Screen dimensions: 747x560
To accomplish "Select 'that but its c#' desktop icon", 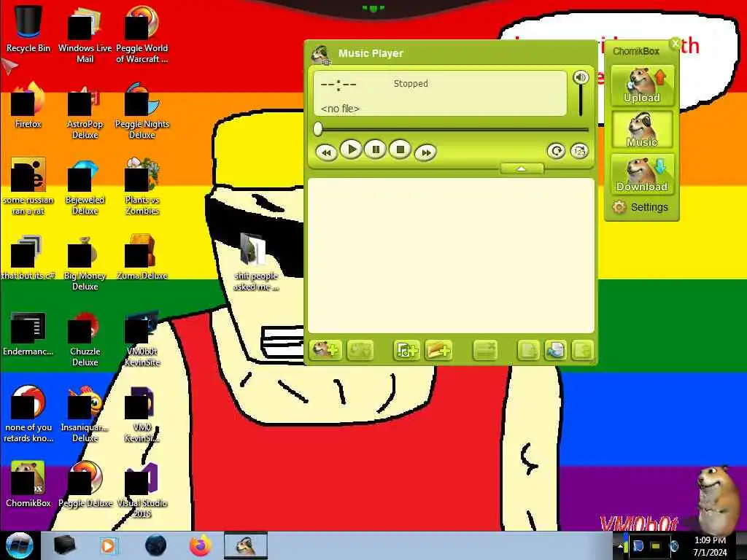I will 28,257.
